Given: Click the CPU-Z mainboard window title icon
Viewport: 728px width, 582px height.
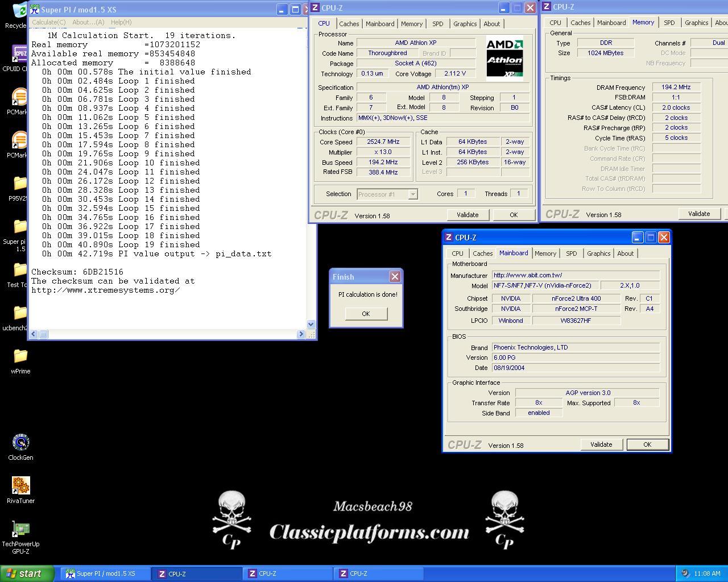Looking at the screenshot, I should [x=449, y=238].
